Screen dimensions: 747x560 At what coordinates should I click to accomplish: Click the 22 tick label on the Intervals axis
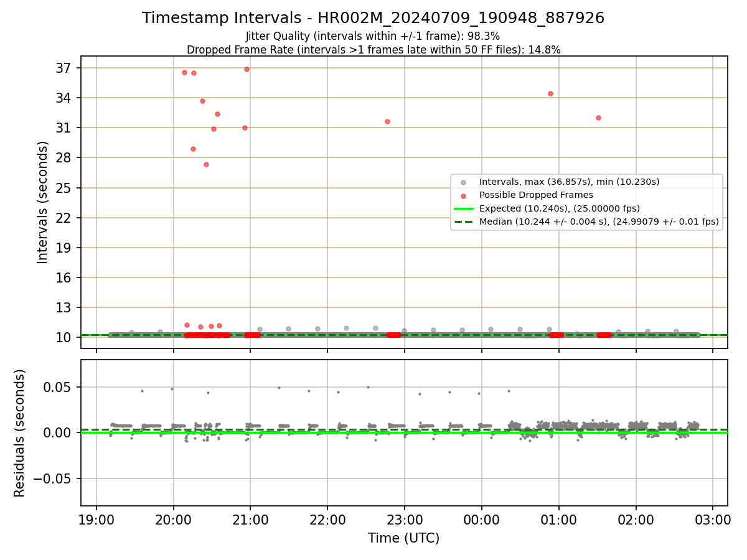(x=64, y=218)
